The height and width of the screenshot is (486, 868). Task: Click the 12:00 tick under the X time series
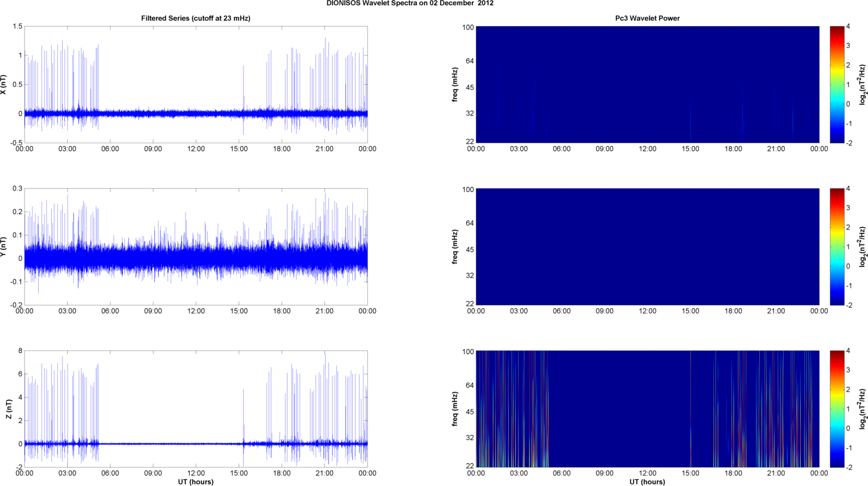(196, 149)
